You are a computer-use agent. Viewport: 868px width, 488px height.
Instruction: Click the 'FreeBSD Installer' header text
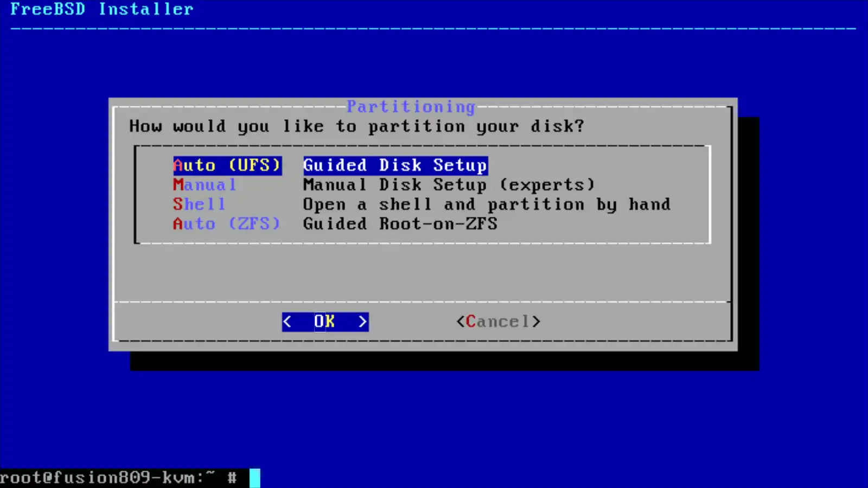click(102, 9)
